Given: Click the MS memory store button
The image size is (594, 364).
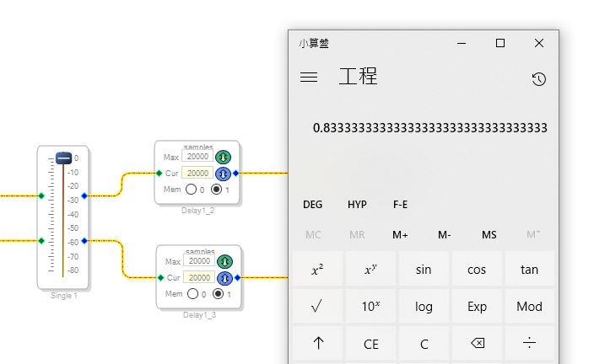Looking at the screenshot, I should [x=489, y=235].
